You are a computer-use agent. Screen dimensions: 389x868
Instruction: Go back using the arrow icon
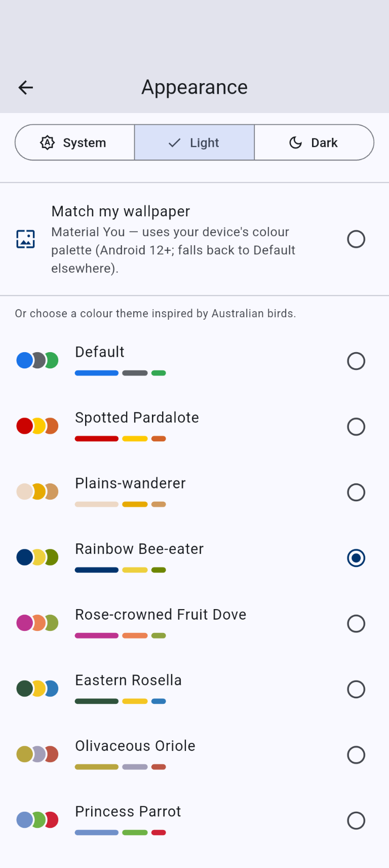coord(25,88)
